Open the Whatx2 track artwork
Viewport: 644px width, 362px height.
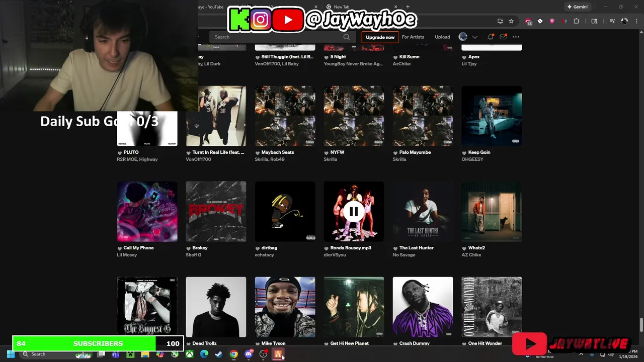tap(492, 212)
